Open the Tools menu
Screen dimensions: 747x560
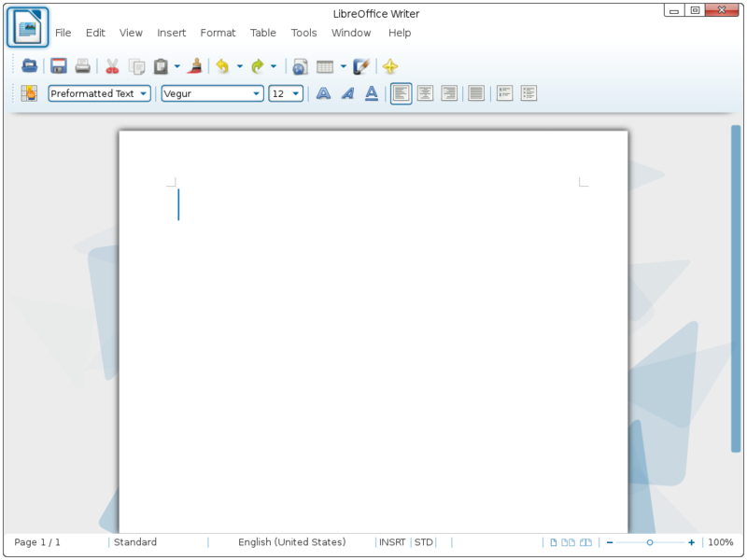303,33
